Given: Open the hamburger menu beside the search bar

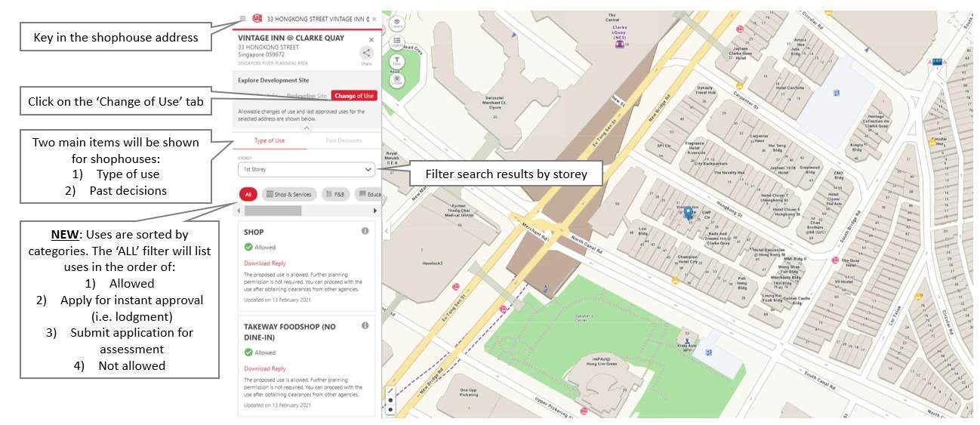Looking at the screenshot, I should [242, 18].
